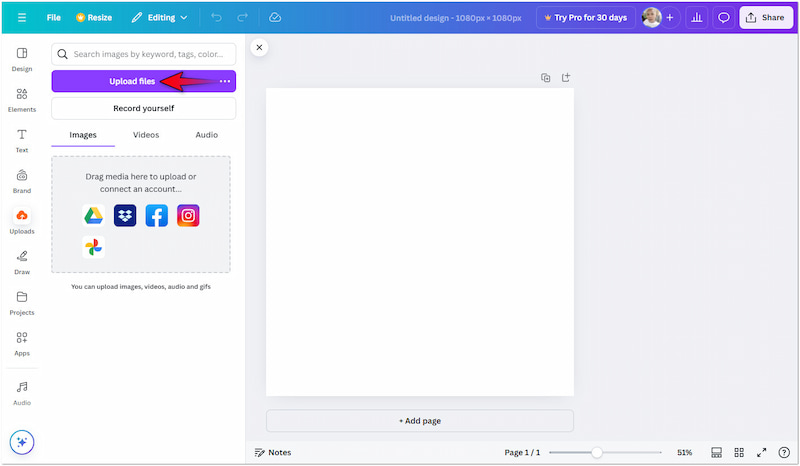Toggle the Notes panel

(x=273, y=452)
